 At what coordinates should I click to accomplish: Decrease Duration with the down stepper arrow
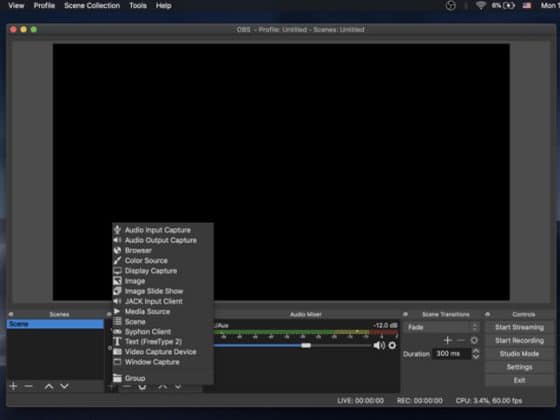tap(476, 356)
